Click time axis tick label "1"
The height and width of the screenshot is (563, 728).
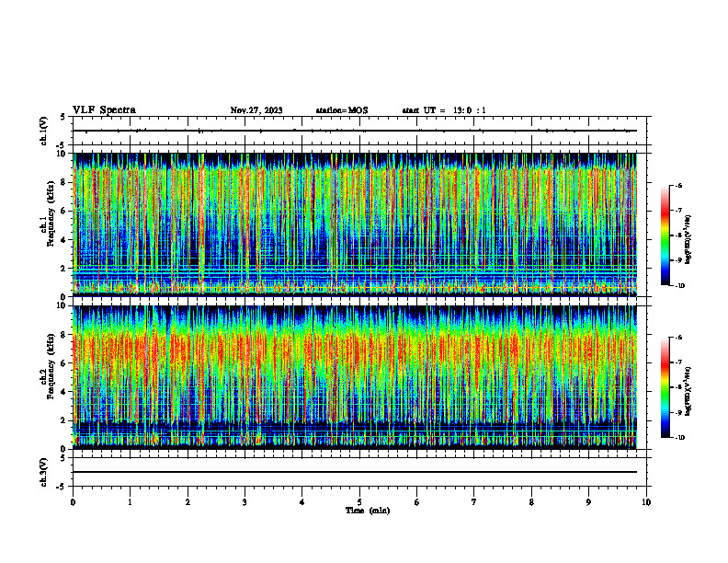[130, 502]
